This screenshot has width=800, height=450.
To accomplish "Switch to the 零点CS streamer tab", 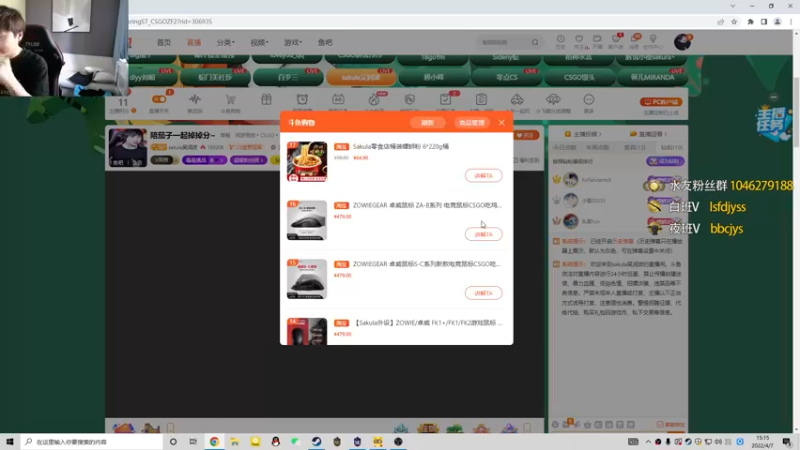I will tap(506, 77).
